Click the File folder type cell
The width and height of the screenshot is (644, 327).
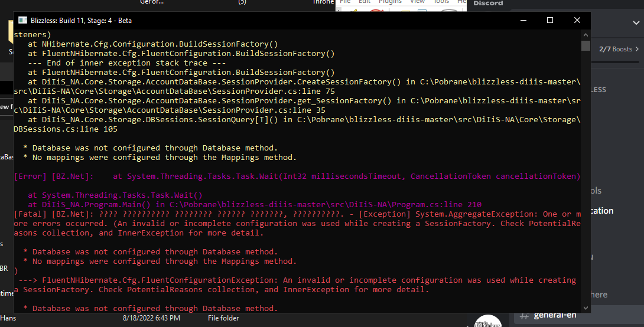(223, 318)
